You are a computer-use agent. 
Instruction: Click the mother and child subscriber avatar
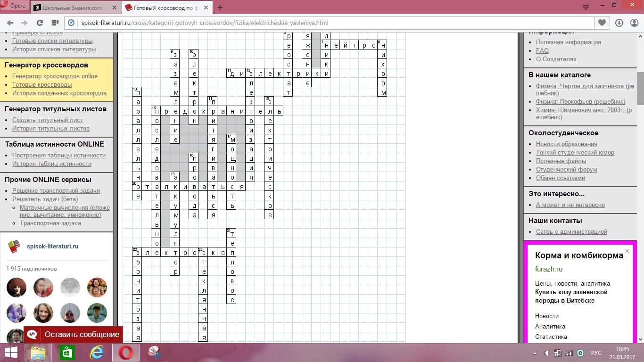97,288
